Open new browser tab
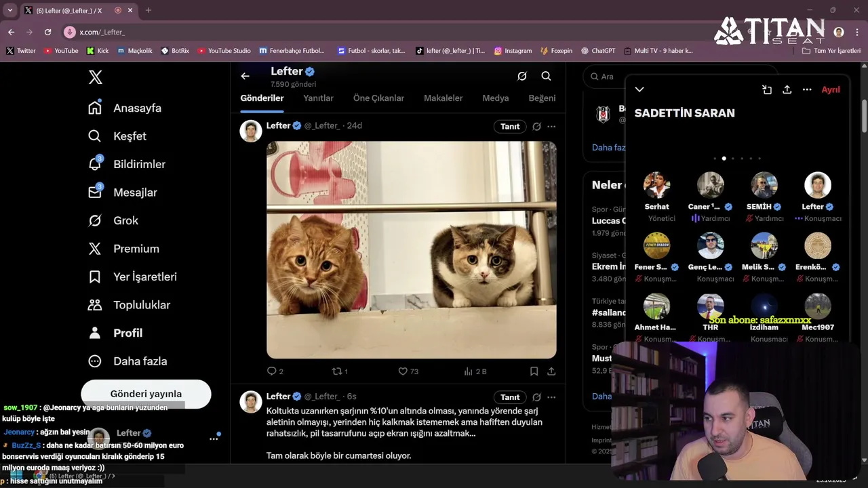Screen dimensions: 868x488 click(x=148, y=10)
